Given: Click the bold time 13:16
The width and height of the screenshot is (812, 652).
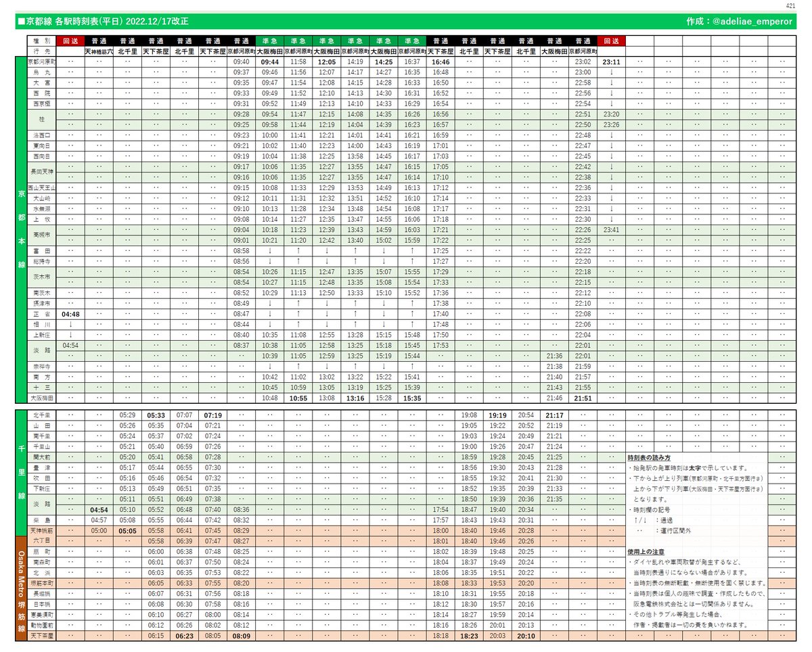Looking at the screenshot, I should pyautogui.click(x=355, y=398).
